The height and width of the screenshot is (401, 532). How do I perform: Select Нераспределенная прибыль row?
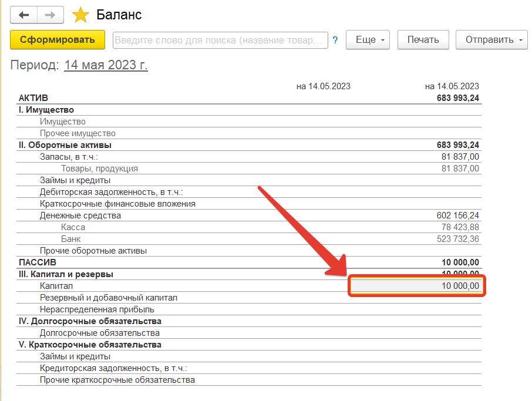pyautogui.click(x=97, y=309)
